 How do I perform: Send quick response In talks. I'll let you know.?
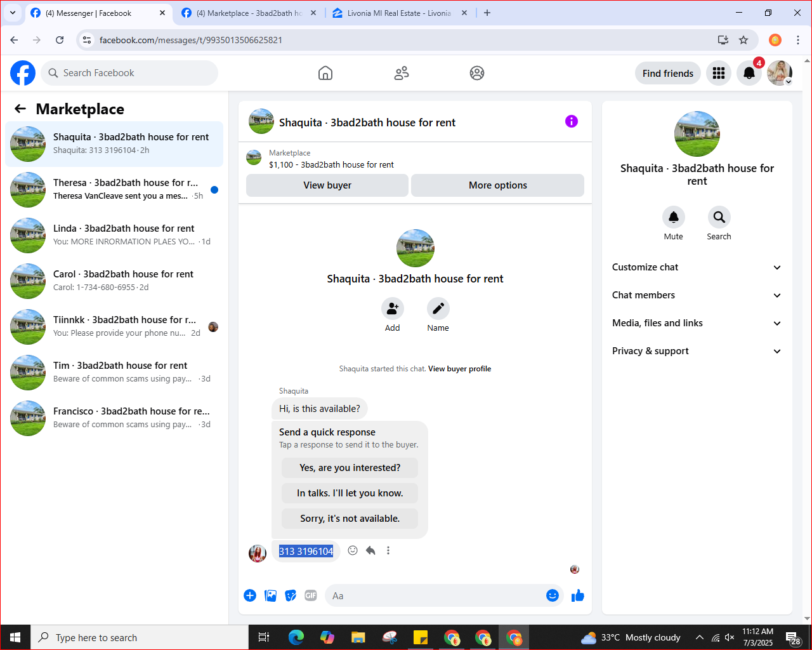[x=350, y=493]
